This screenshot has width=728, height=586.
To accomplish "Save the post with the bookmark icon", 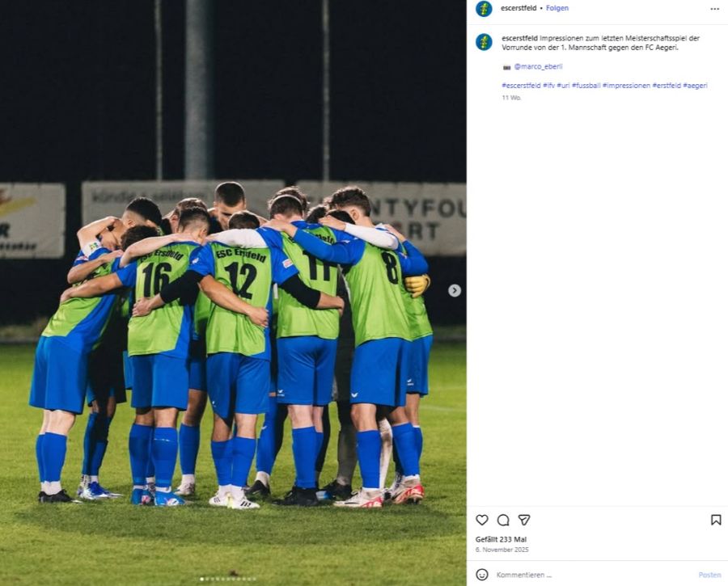I will (716, 520).
